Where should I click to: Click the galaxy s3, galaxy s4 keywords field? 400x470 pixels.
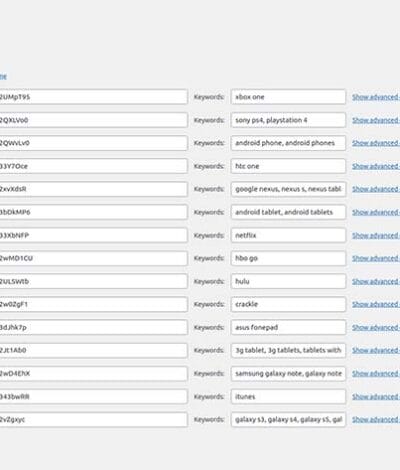tap(288, 420)
